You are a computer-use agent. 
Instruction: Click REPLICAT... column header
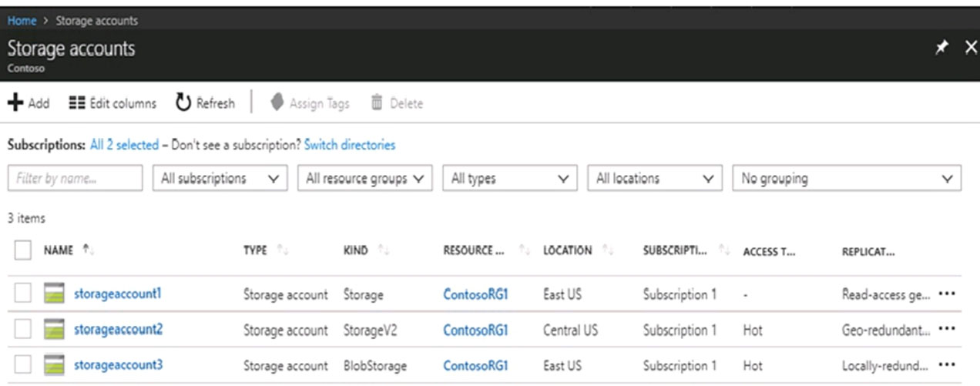pos(868,251)
